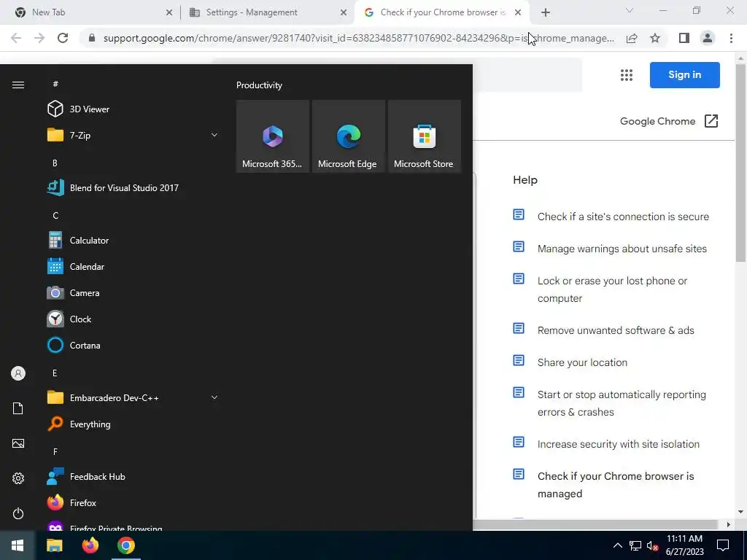Viewport: 747px width, 560px height.
Task: Open the Microsoft Store tile
Action: tap(425, 136)
